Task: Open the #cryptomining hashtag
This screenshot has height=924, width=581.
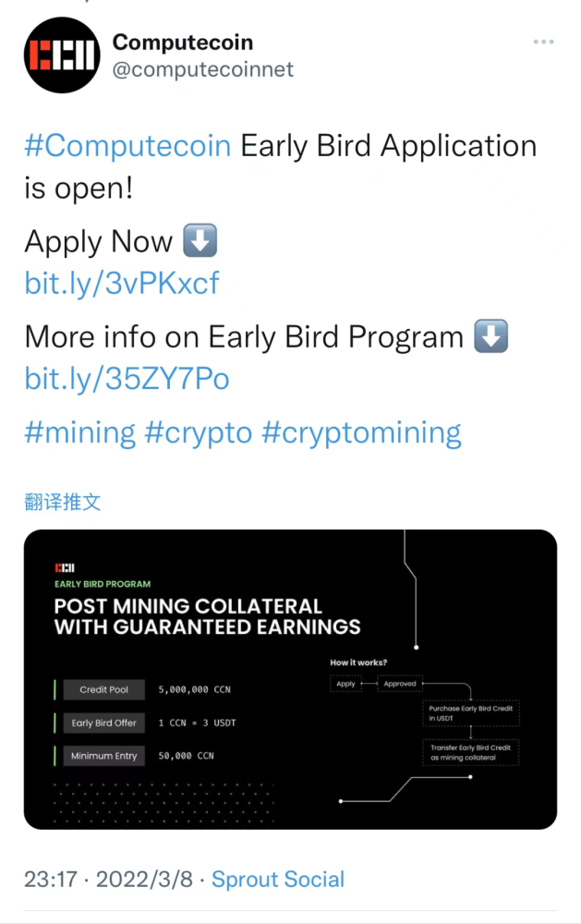Action: coord(362,432)
